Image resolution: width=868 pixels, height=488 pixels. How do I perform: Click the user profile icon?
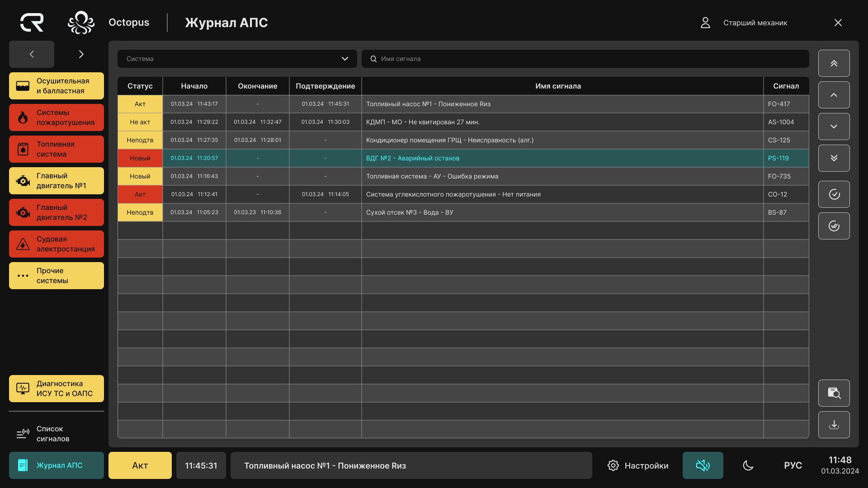pos(705,23)
